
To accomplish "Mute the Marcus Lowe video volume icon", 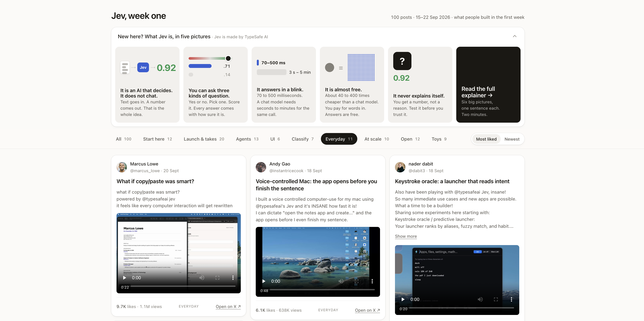I will 202,278.
